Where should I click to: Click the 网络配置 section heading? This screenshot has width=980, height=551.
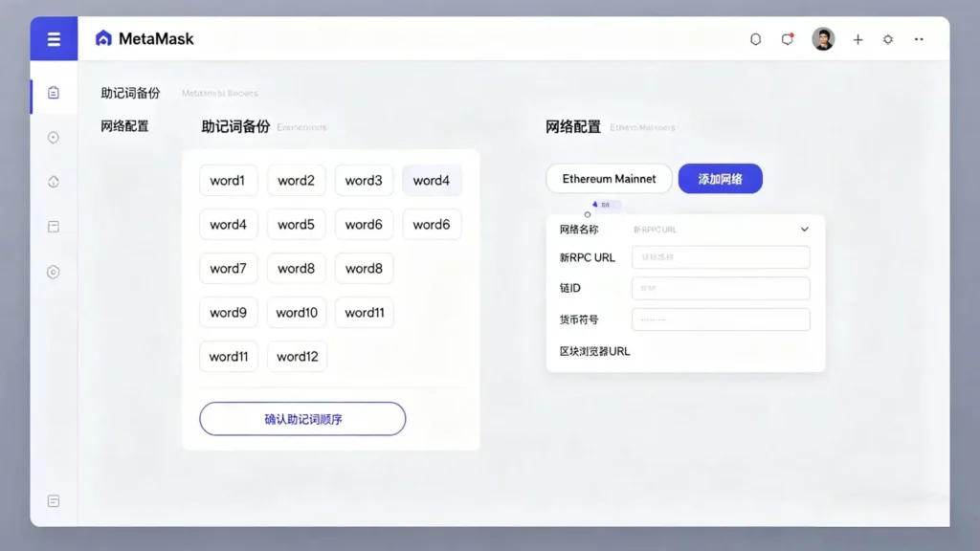(573, 127)
